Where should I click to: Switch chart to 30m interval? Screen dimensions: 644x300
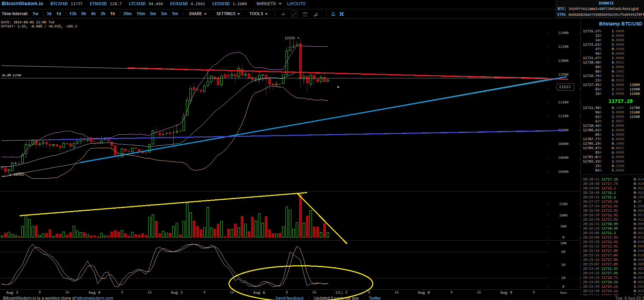tap(127, 14)
